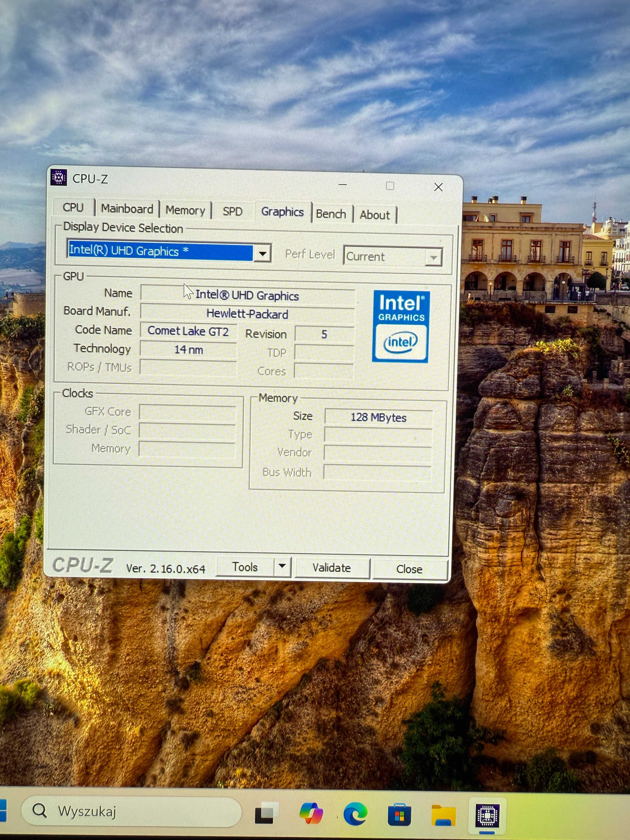Image resolution: width=630 pixels, height=840 pixels.
Task: Click the 14 nm technology value
Action: coord(188,349)
